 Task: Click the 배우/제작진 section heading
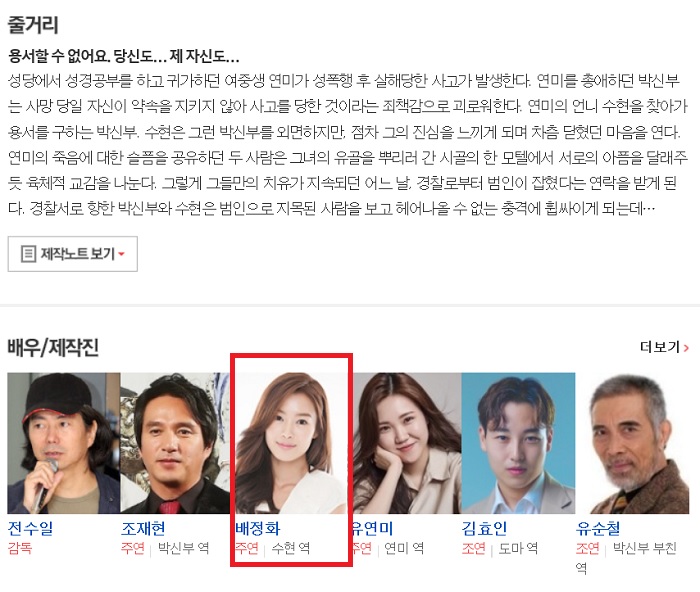[x=53, y=347]
